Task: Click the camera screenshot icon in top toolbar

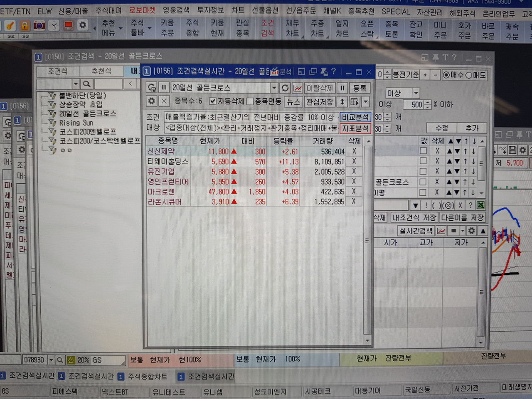Action: [39, 26]
